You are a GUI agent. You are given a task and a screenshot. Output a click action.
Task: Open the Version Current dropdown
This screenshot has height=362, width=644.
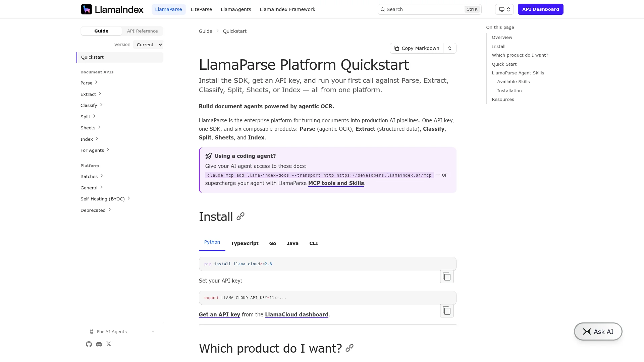[148, 45]
